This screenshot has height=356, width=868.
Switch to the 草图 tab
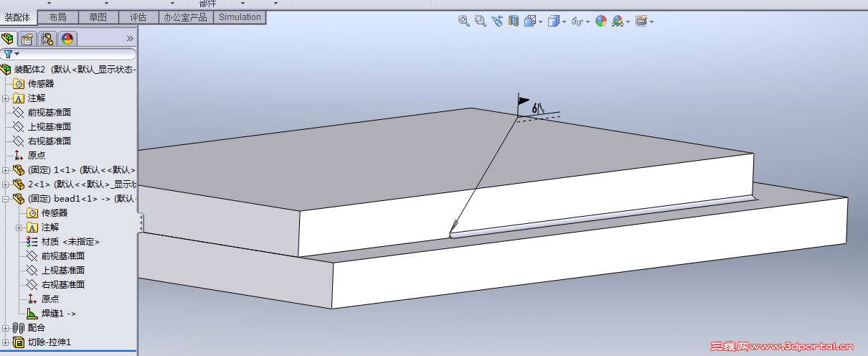[x=98, y=17]
